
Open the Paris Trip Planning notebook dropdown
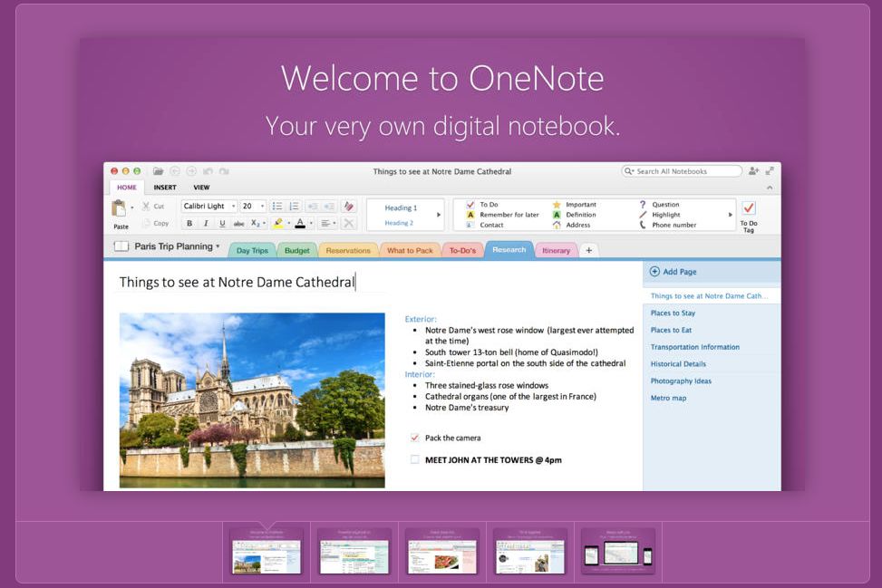218,246
